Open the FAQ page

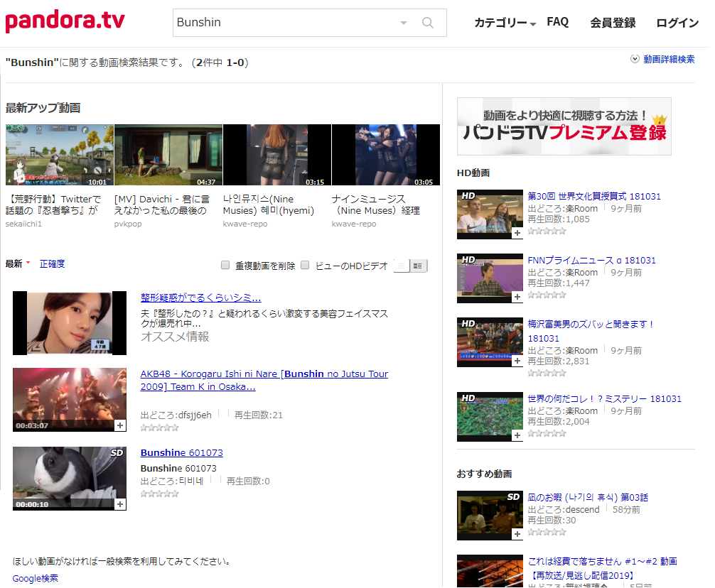coord(558,22)
